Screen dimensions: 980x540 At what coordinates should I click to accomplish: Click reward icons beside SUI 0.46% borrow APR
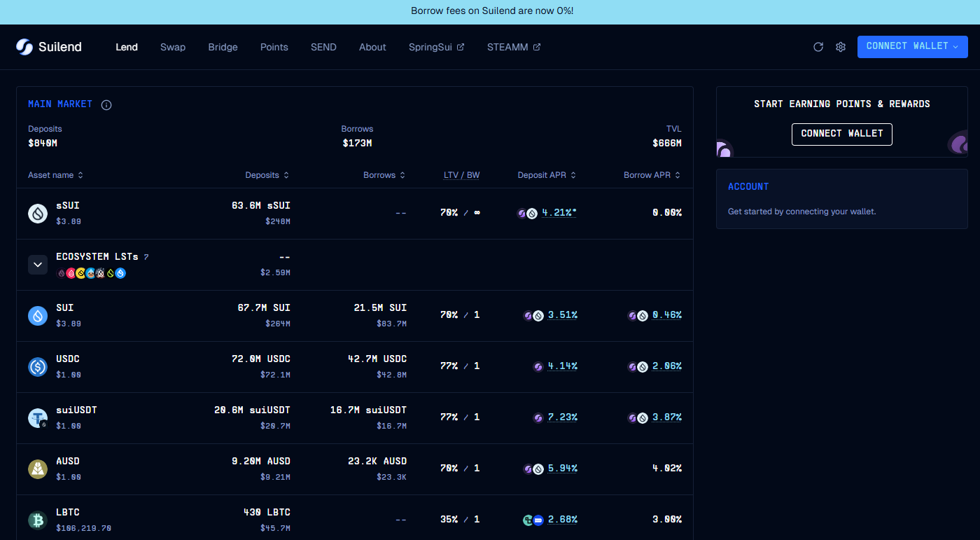tap(638, 315)
